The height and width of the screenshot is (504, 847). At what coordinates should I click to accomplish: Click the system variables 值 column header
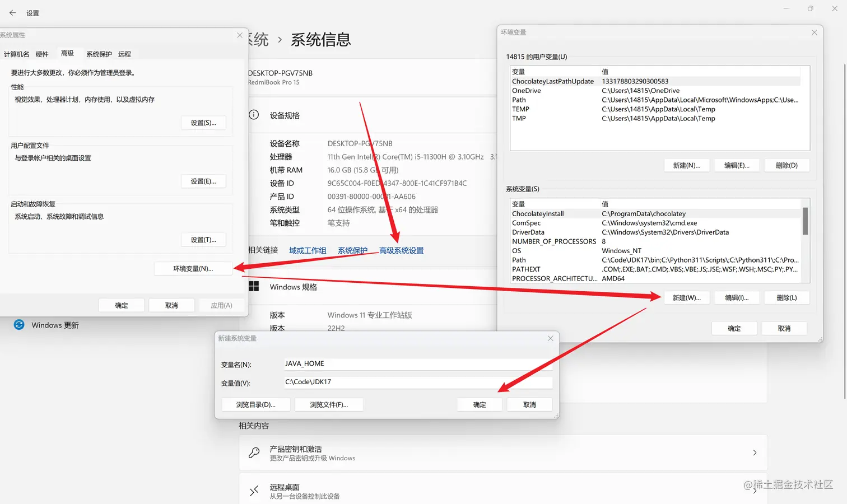coord(701,204)
